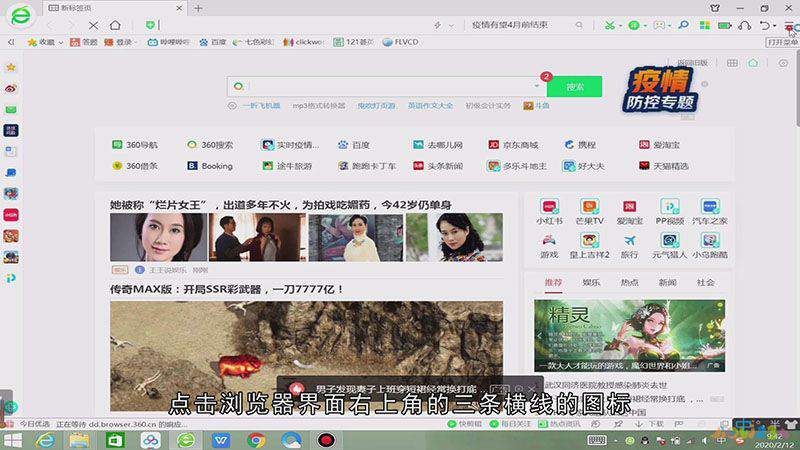
Task: Open the 烂片女王 news headline
Action: (x=281, y=205)
